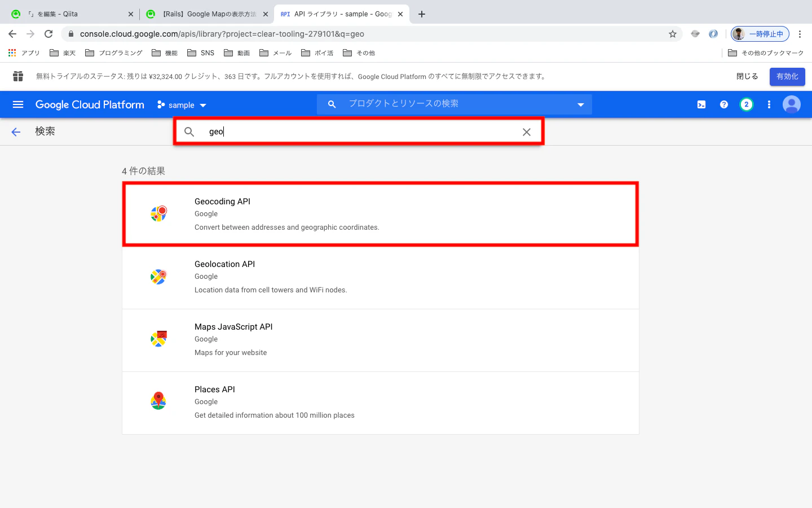Open the Geocoding API result
The height and width of the screenshot is (508, 812).
coord(381,214)
